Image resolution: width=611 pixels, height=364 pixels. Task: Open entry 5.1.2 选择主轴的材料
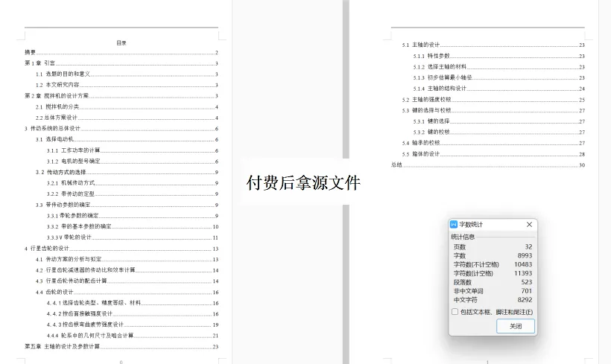point(498,67)
